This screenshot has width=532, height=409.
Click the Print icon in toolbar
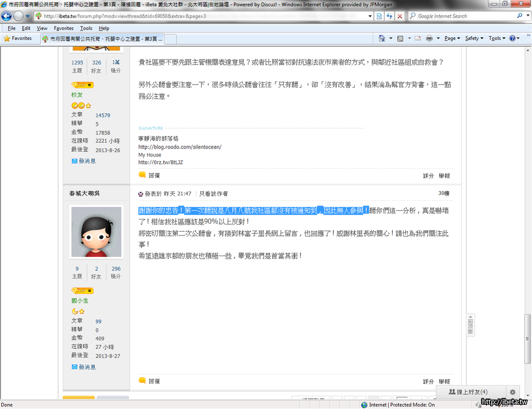[429, 38]
